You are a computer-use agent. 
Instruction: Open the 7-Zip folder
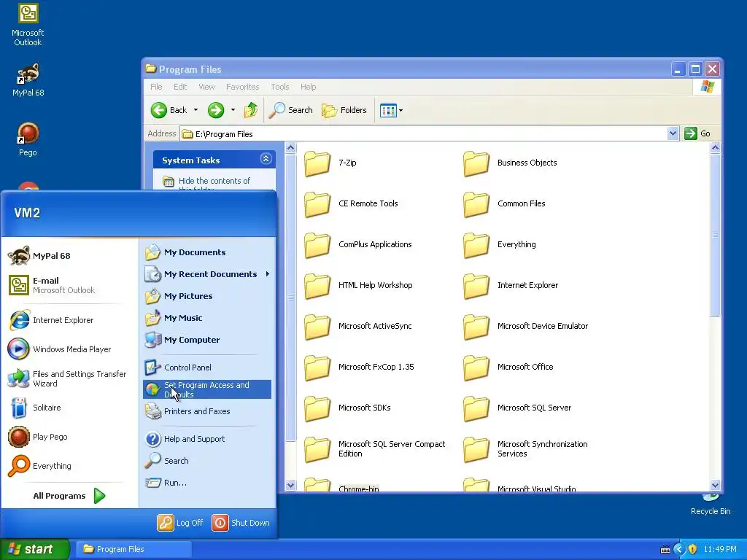click(x=330, y=163)
